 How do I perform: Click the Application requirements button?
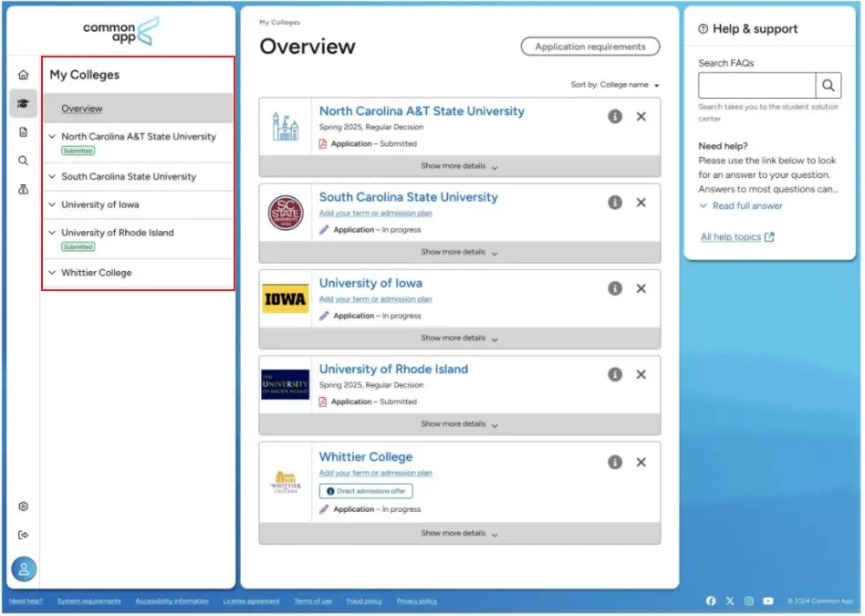click(589, 47)
